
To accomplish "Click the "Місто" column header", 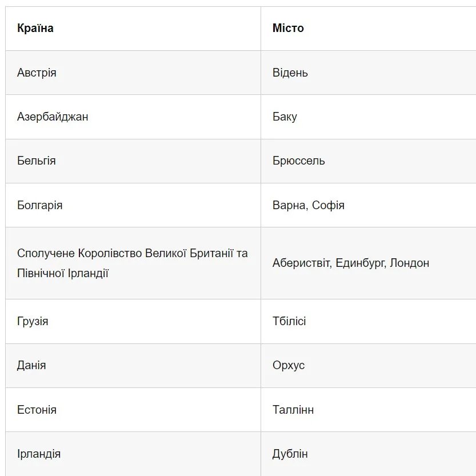I will point(288,28).
